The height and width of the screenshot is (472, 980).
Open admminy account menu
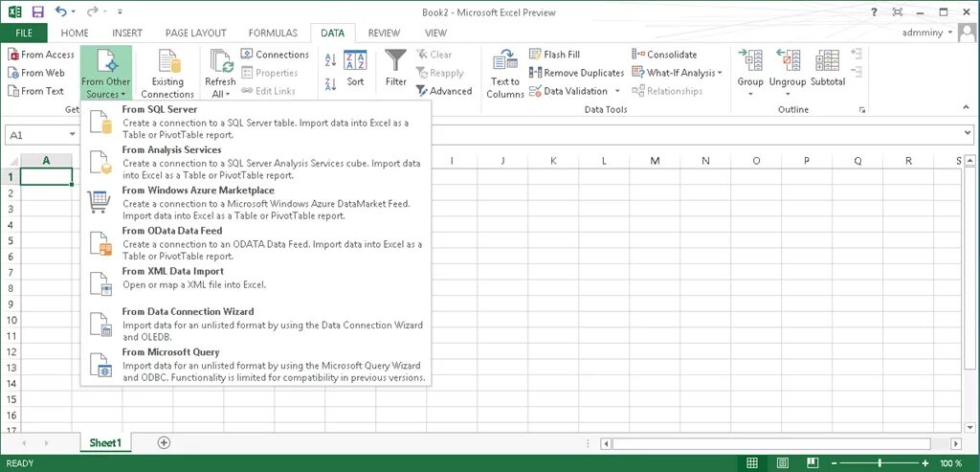pos(928,33)
